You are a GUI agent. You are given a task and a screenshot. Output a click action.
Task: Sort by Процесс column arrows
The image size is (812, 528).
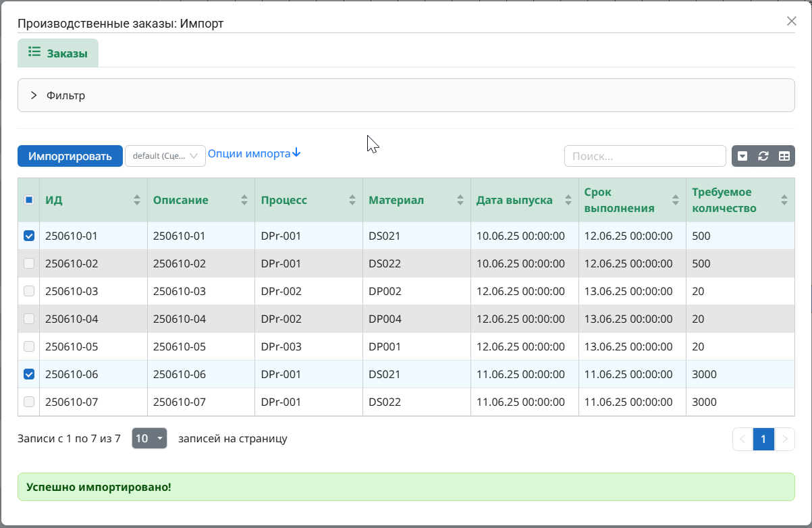point(352,200)
